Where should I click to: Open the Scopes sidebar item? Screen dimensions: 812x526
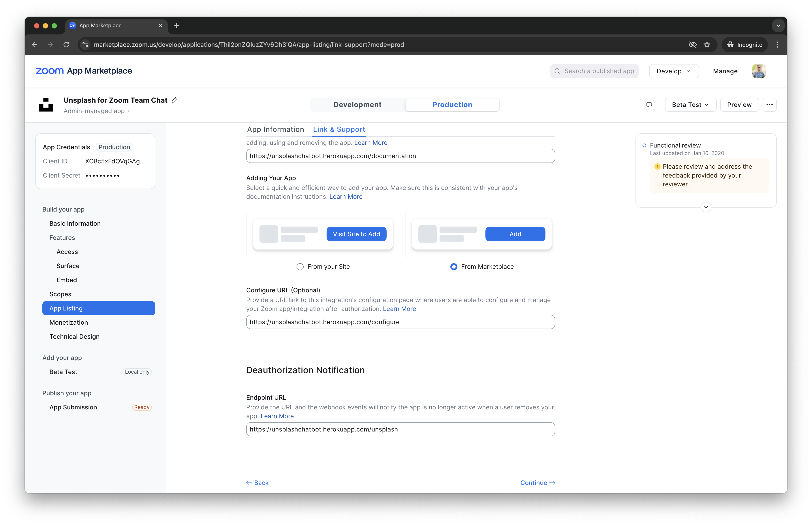point(60,294)
